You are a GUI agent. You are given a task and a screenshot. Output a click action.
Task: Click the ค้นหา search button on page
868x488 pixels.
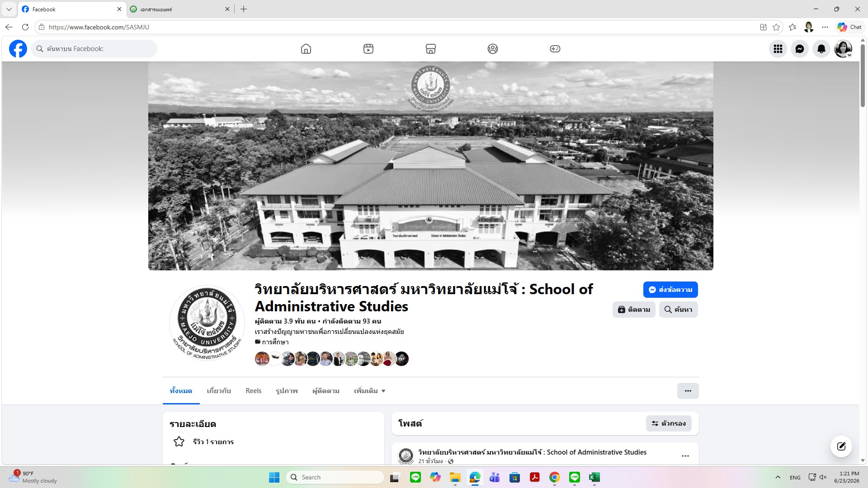point(678,310)
